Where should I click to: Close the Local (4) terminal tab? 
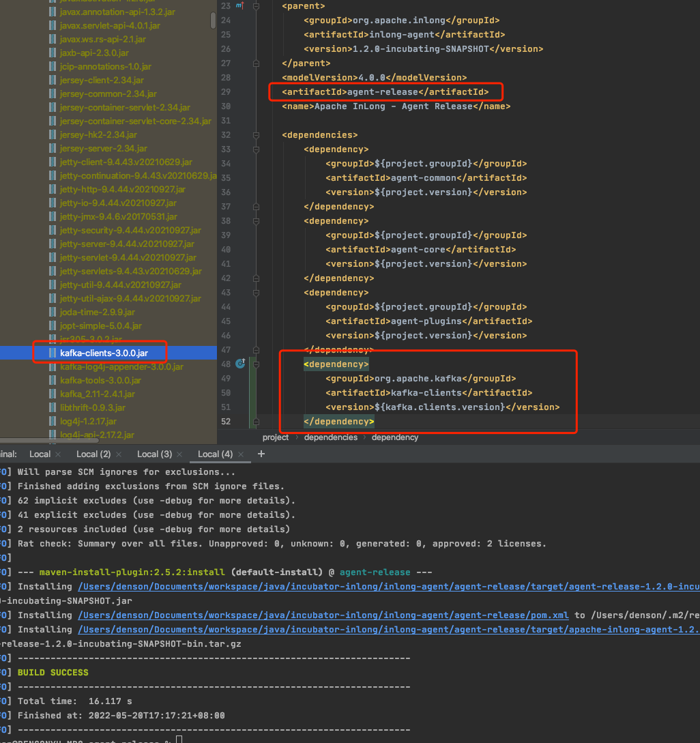[x=242, y=454]
